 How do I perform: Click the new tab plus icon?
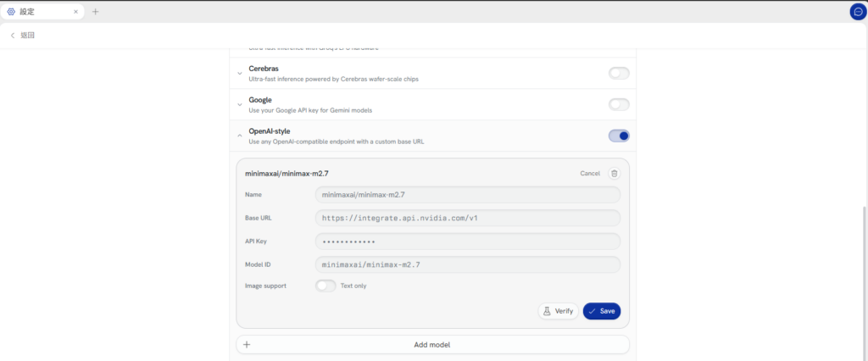pyautogui.click(x=95, y=12)
